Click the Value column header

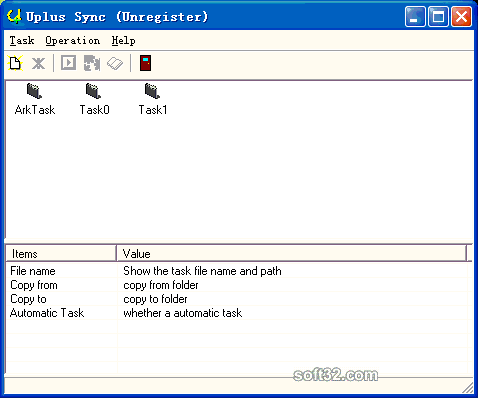pos(291,254)
